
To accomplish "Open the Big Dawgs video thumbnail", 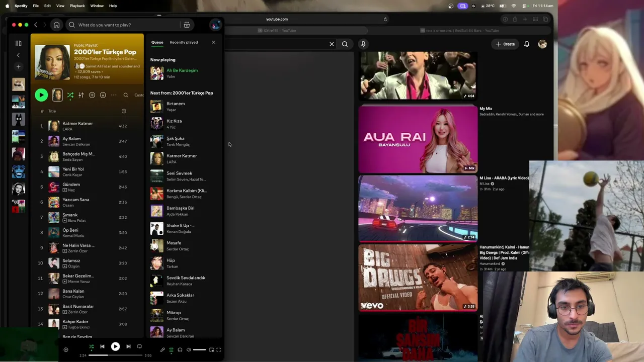I will (x=418, y=278).
